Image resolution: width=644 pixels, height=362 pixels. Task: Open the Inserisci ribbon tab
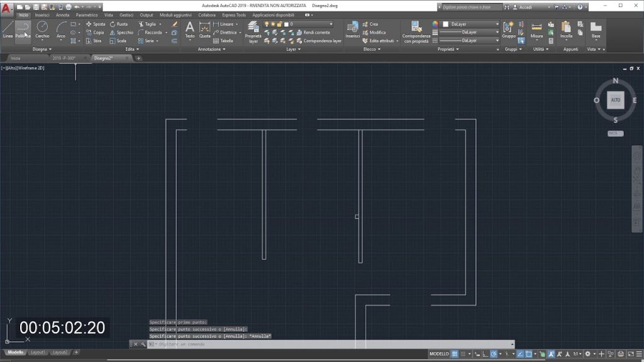pos(42,15)
